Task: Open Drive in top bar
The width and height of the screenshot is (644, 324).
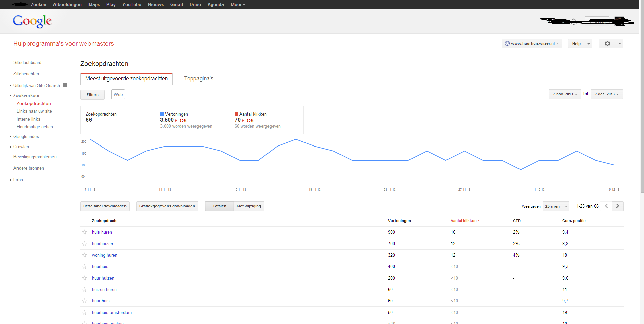Action: pos(195,4)
